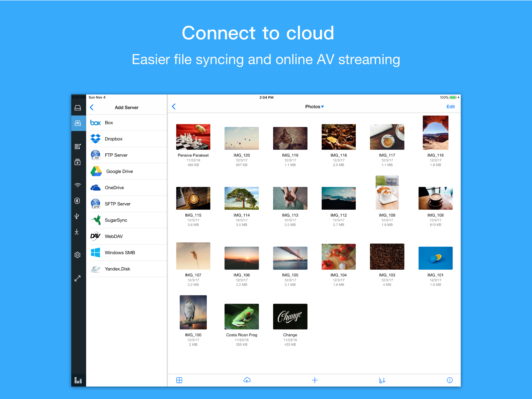Click the expand fullscreen arrows icon
The height and width of the screenshot is (399, 532).
point(78,278)
